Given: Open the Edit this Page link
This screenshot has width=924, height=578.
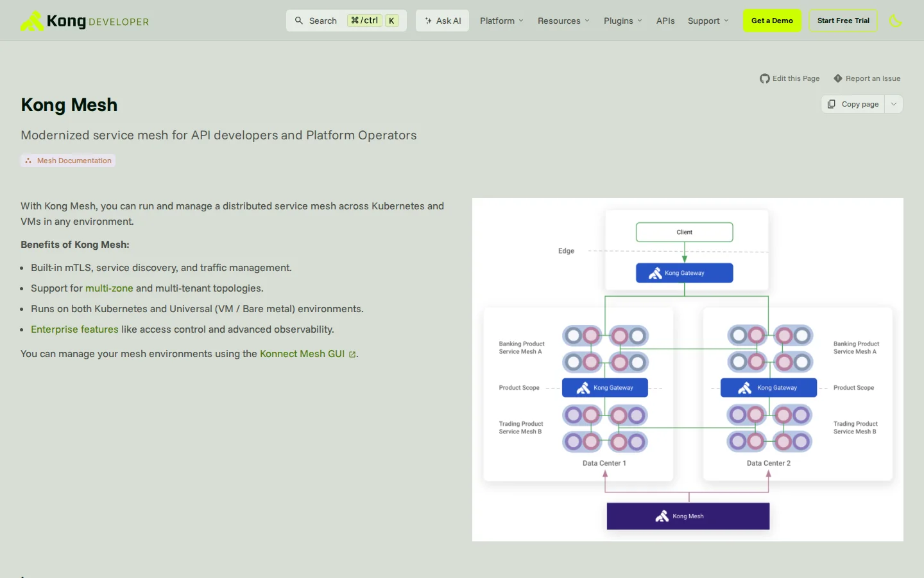Looking at the screenshot, I should pyautogui.click(x=790, y=78).
